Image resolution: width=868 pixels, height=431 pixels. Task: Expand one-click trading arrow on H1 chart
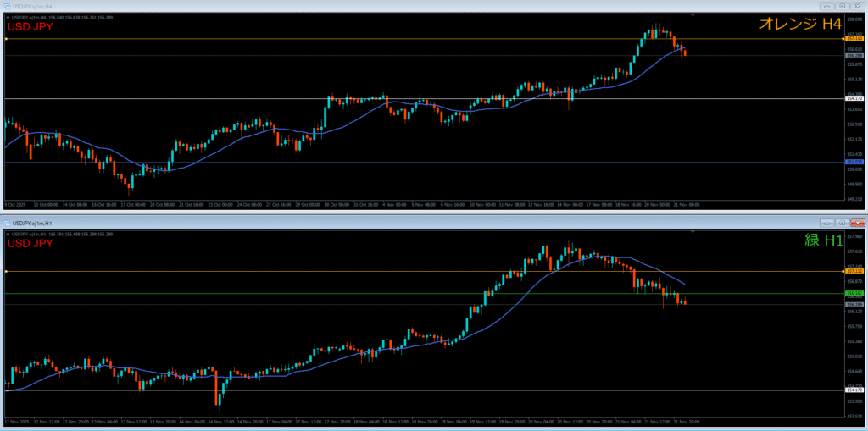pos(7,232)
